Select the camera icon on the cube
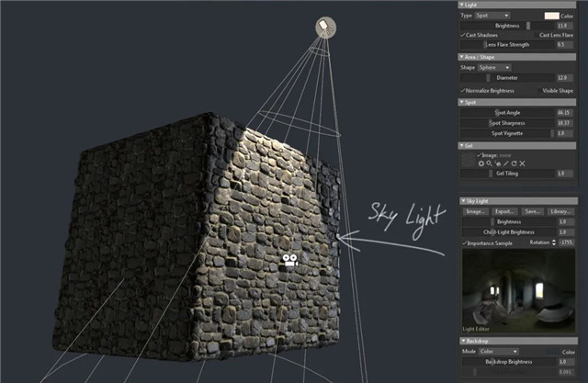The image size is (588, 383). [x=291, y=261]
